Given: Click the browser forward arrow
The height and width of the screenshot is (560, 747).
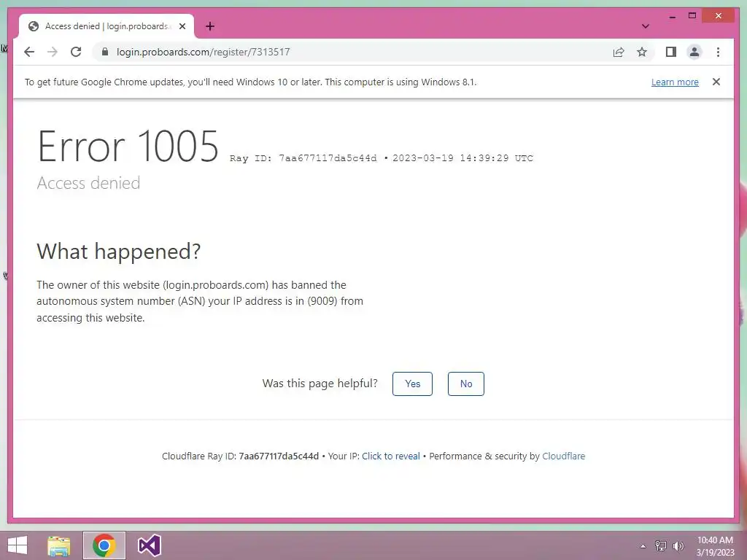Looking at the screenshot, I should click(x=53, y=52).
